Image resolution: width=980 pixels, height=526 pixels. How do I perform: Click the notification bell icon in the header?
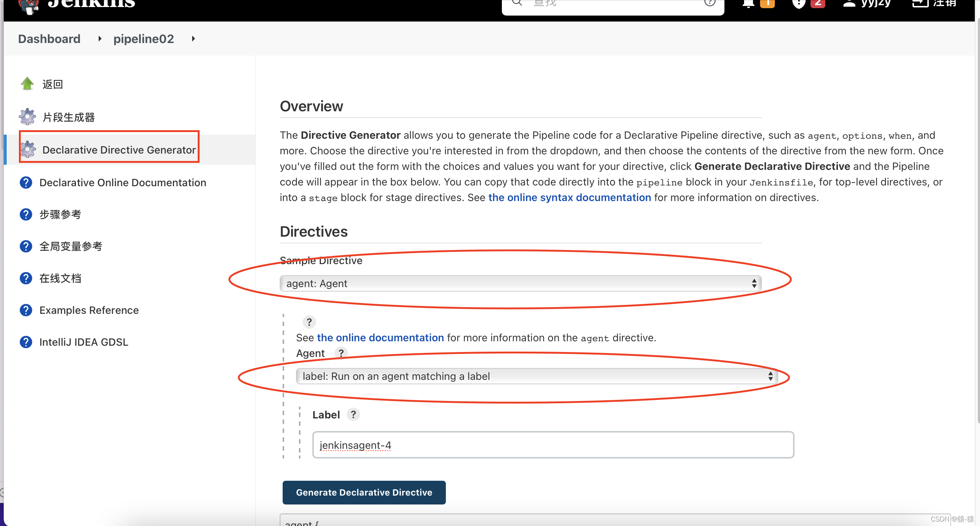coord(748,4)
